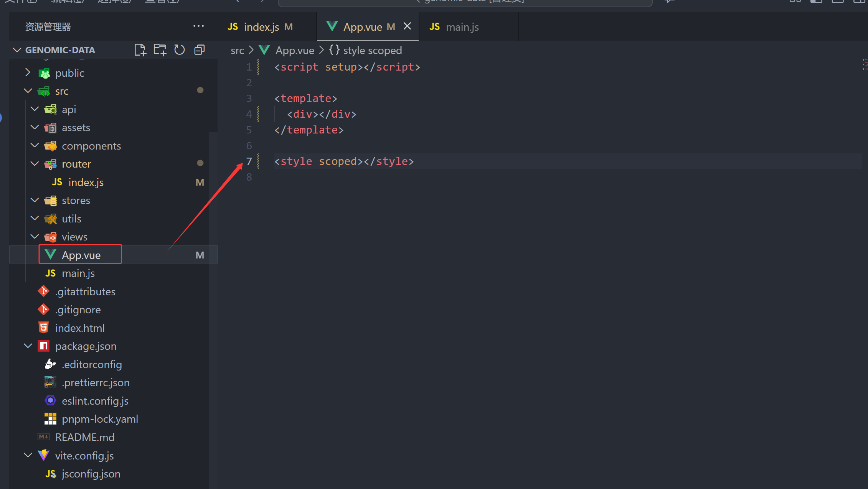Toggle the router folder chevron
The height and width of the screenshot is (489, 868).
(35, 164)
